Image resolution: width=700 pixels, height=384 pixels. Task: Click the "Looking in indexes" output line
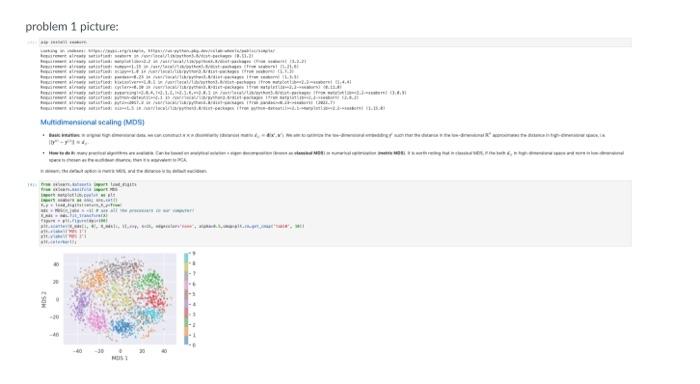point(158,51)
